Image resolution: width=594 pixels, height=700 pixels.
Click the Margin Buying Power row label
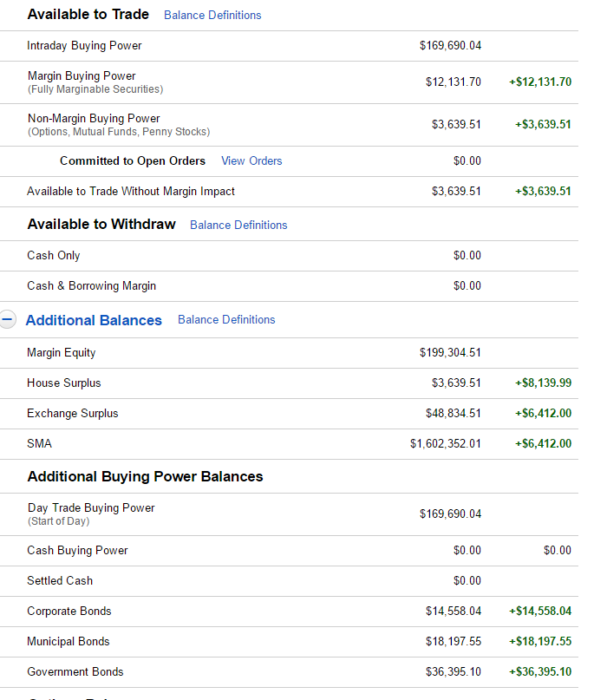pos(82,75)
